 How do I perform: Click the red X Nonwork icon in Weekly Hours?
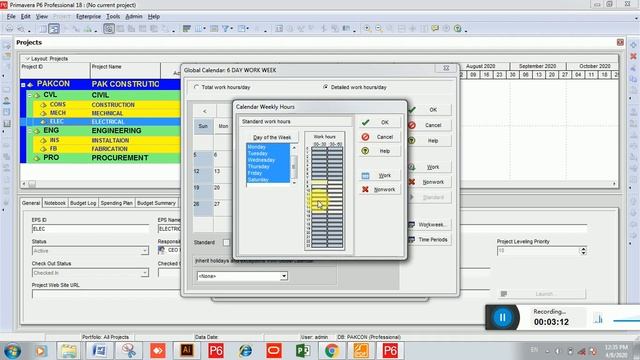click(x=365, y=189)
